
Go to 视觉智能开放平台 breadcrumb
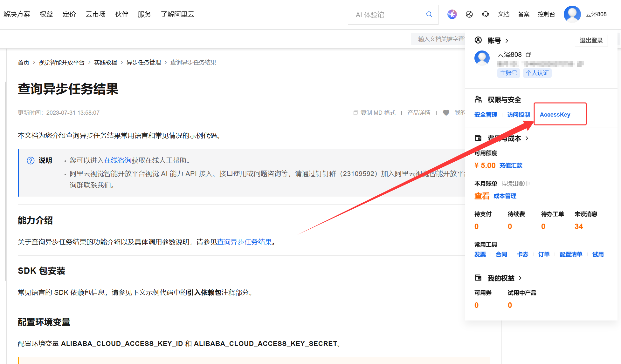(x=62, y=63)
